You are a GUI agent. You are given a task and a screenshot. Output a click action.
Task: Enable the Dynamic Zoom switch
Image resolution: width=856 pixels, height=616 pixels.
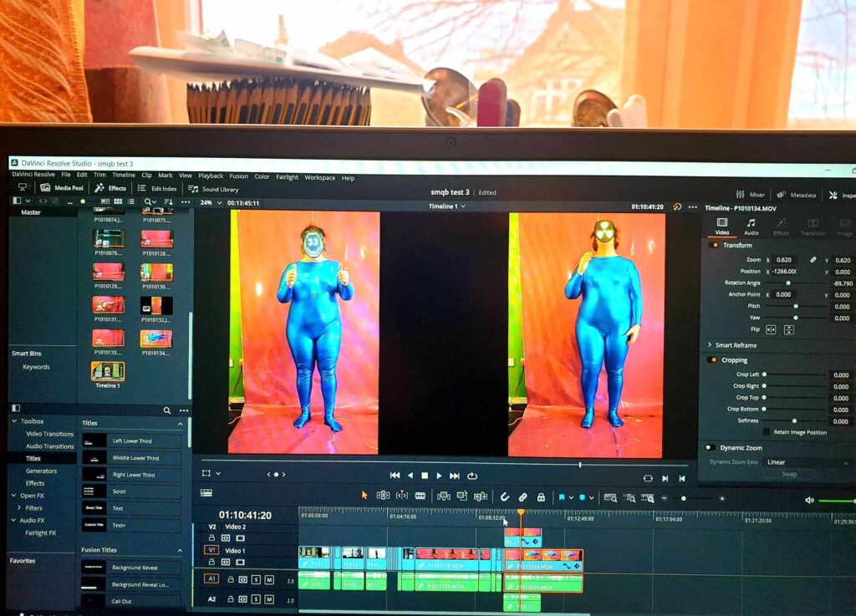pyautogui.click(x=710, y=447)
